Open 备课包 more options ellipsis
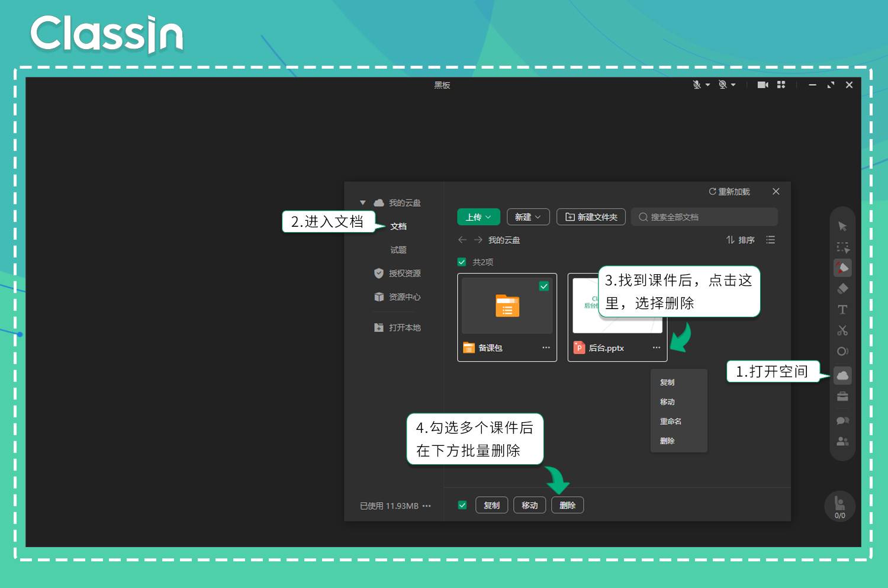Screen dimensions: 888x588 pos(546,348)
